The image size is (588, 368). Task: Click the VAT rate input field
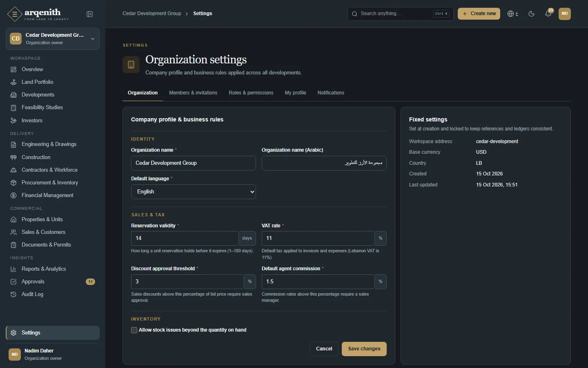318,238
